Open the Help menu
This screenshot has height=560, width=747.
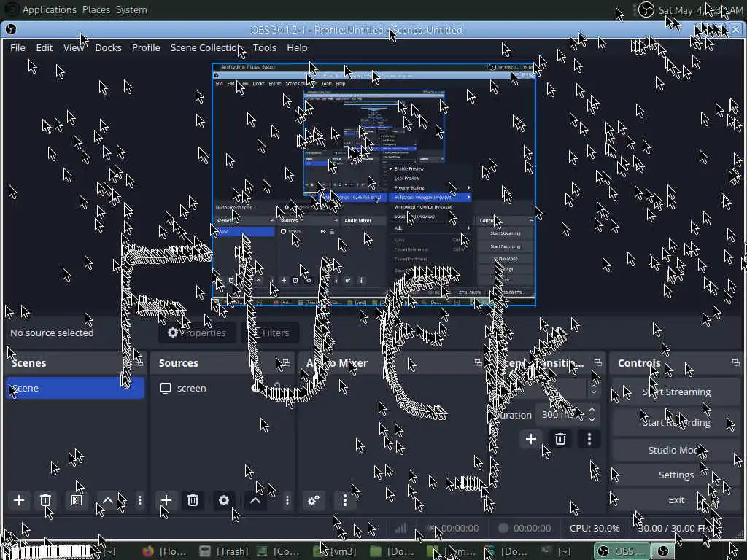[x=297, y=47]
